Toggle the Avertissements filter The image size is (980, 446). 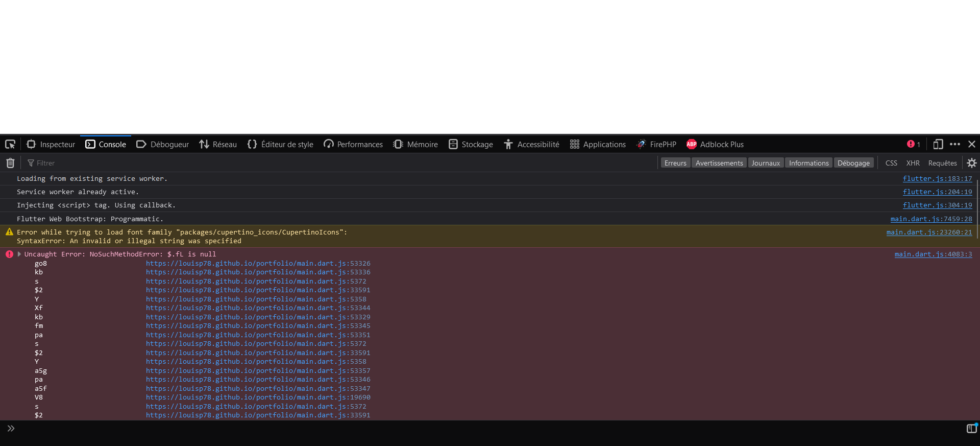(x=719, y=163)
